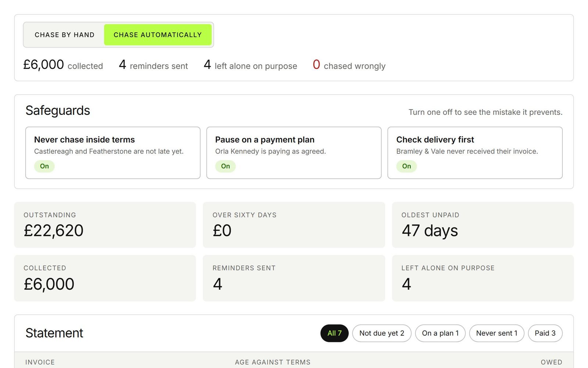This screenshot has height=368, width=588.
Task: Click the Safeguards heading
Action: pyautogui.click(x=58, y=110)
